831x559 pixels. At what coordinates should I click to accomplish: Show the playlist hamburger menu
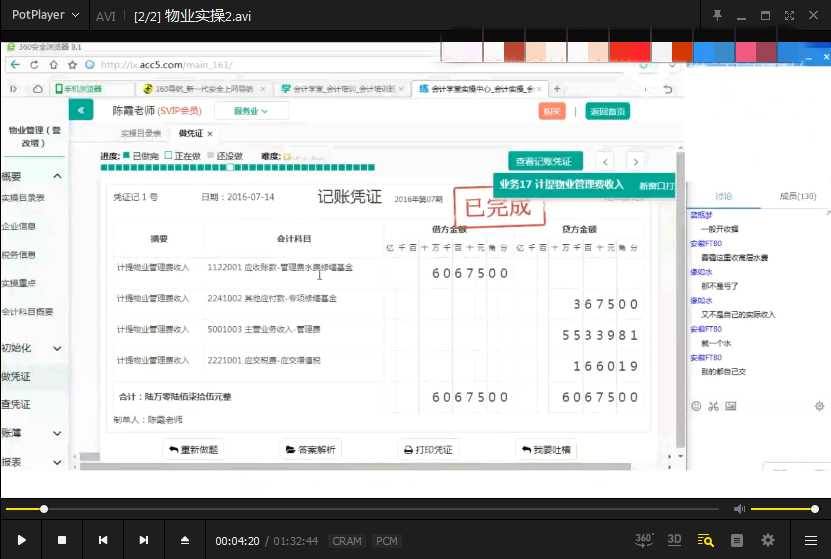point(810,540)
